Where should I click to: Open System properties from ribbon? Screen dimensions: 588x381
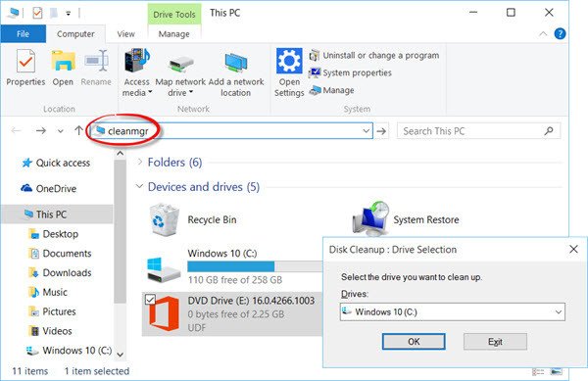(350, 72)
